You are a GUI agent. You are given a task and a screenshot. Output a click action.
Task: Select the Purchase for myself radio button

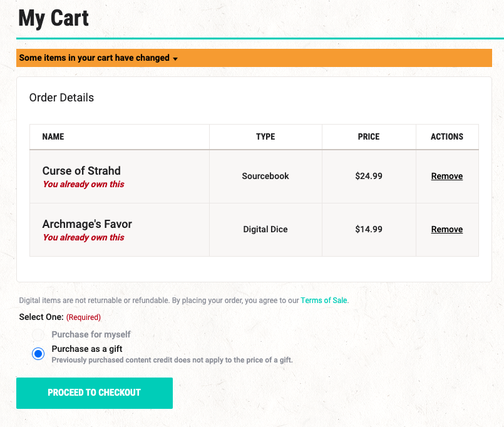click(38, 335)
